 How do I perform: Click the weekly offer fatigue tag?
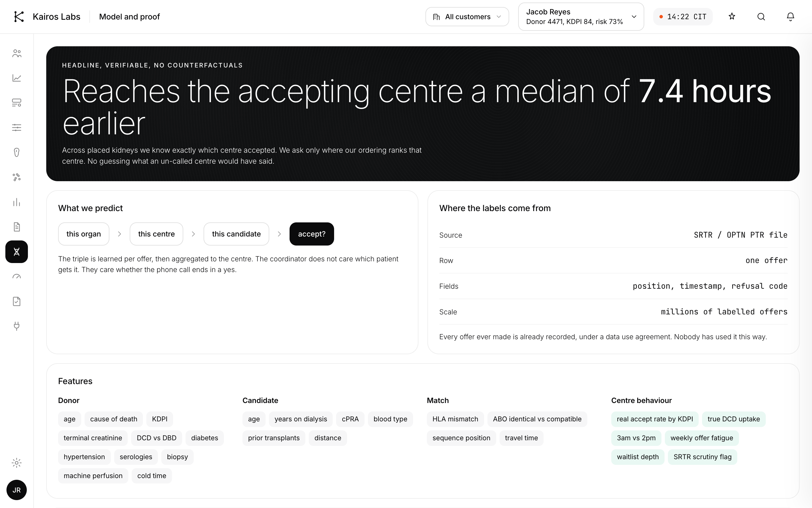click(701, 438)
